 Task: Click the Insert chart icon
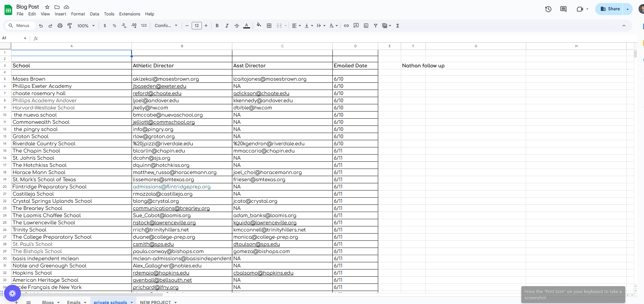[x=366, y=26]
